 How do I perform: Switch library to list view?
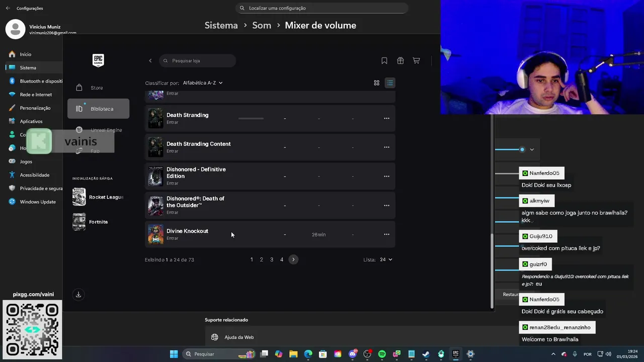point(390,83)
